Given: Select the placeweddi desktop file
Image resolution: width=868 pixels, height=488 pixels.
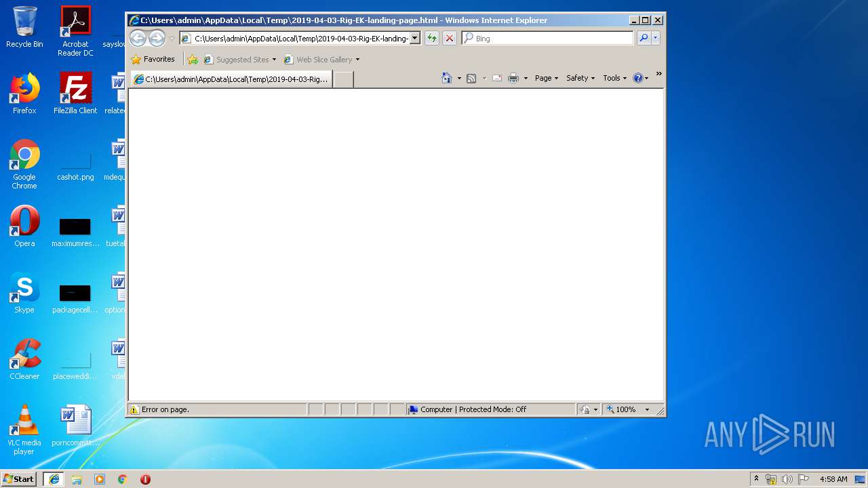Looking at the screenshot, I should [75, 365].
